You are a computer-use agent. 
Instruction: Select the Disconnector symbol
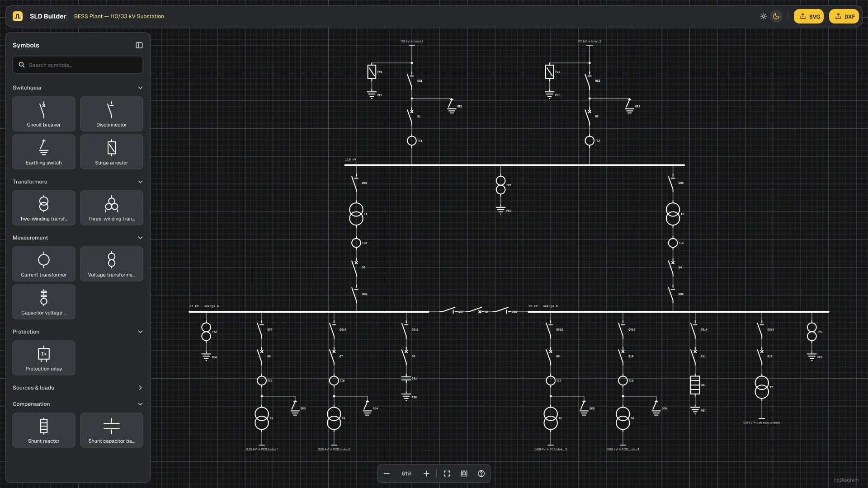point(112,114)
